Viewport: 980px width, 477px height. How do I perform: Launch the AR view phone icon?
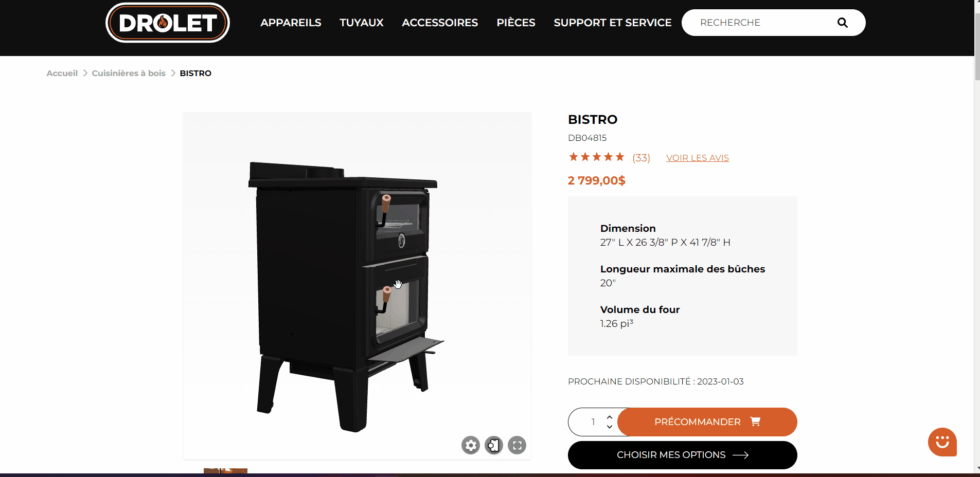494,445
